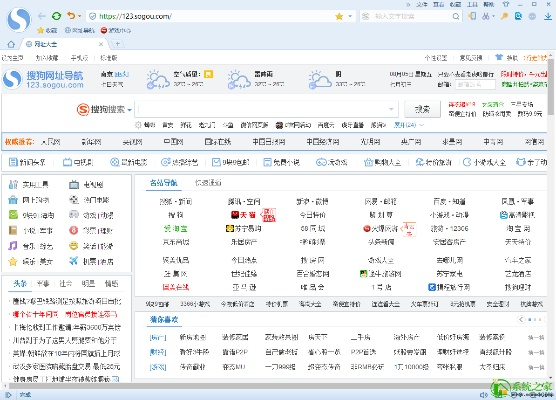Click the music note icon in left categories
This screenshot has width=556, height=400.
pyautogui.click(x=13, y=246)
